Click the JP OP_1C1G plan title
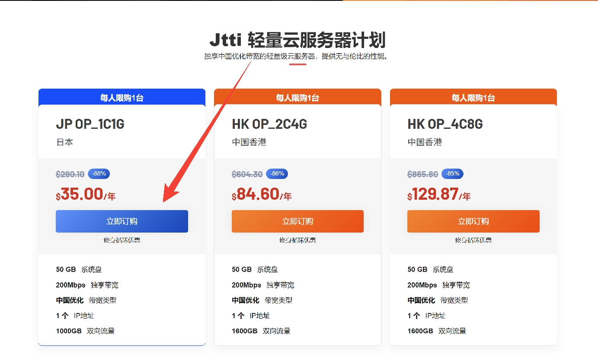The image size is (598, 364). coord(90,125)
